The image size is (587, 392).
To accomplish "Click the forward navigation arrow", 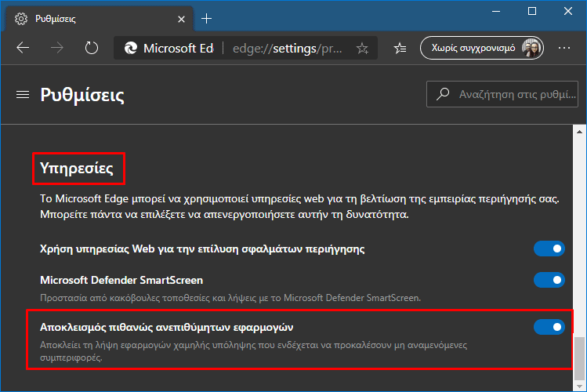I will 57,48.
